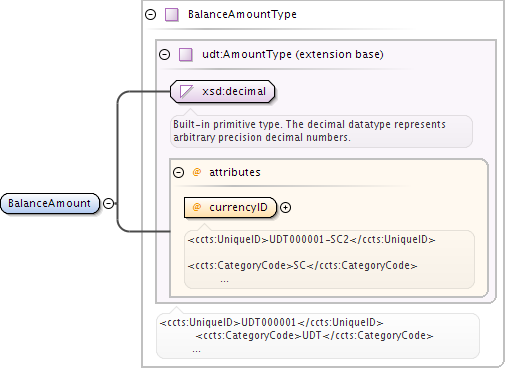Image resolution: width=506 pixels, height=369 pixels.
Task: Expand the currencyID attribute details
Action: (x=285, y=207)
